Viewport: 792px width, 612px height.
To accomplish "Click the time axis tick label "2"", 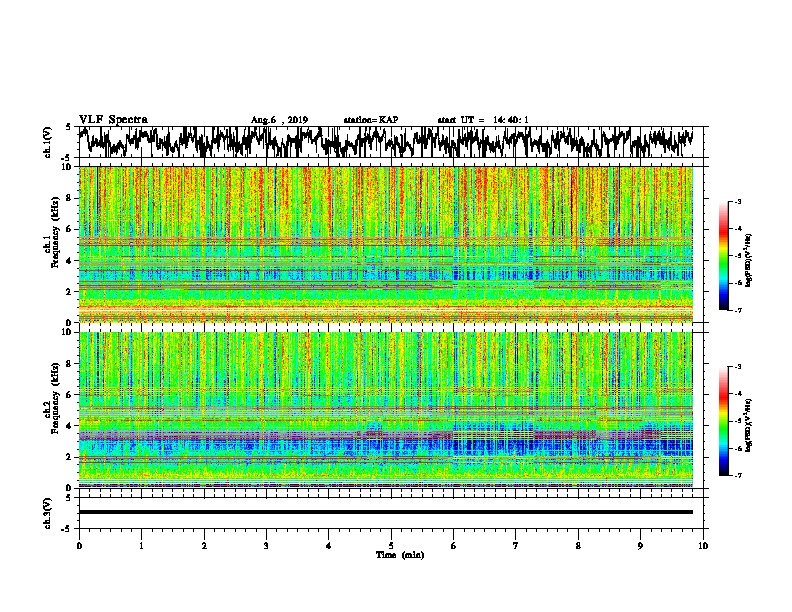I will click(x=204, y=546).
